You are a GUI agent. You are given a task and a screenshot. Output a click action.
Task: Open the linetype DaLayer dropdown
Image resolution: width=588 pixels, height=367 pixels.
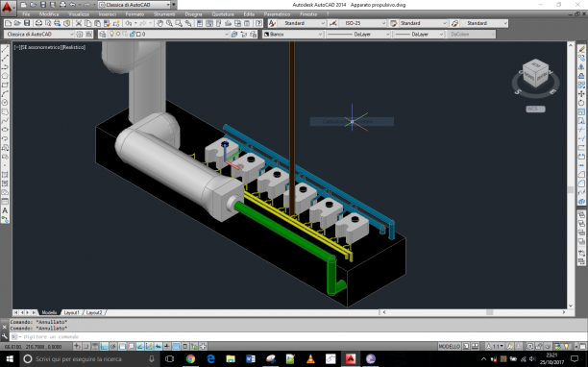click(358, 35)
